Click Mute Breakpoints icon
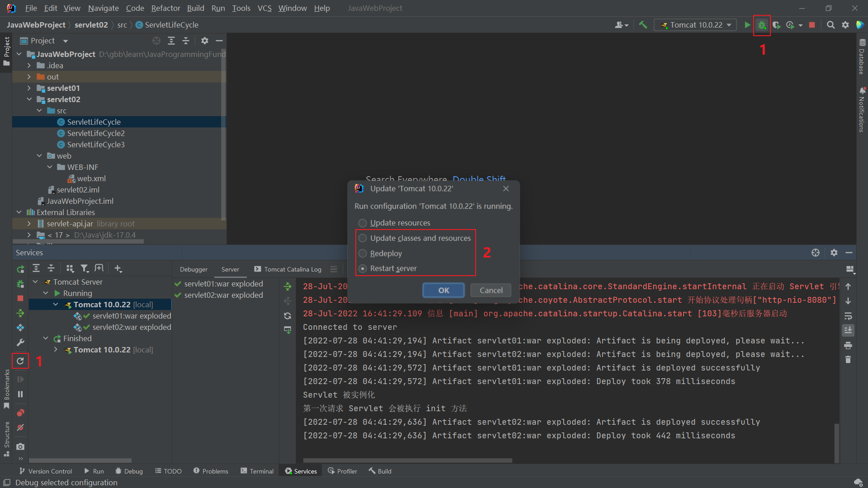 tap(20, 427)
